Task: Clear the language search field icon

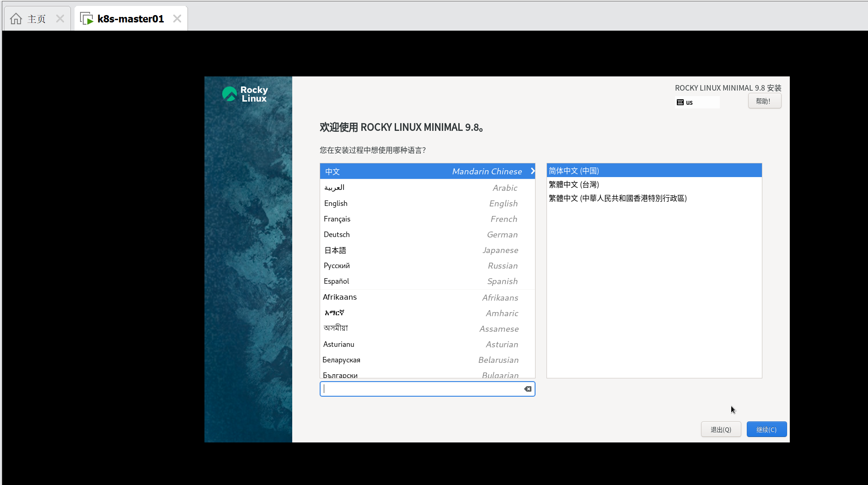Action: tap(528, 389)
